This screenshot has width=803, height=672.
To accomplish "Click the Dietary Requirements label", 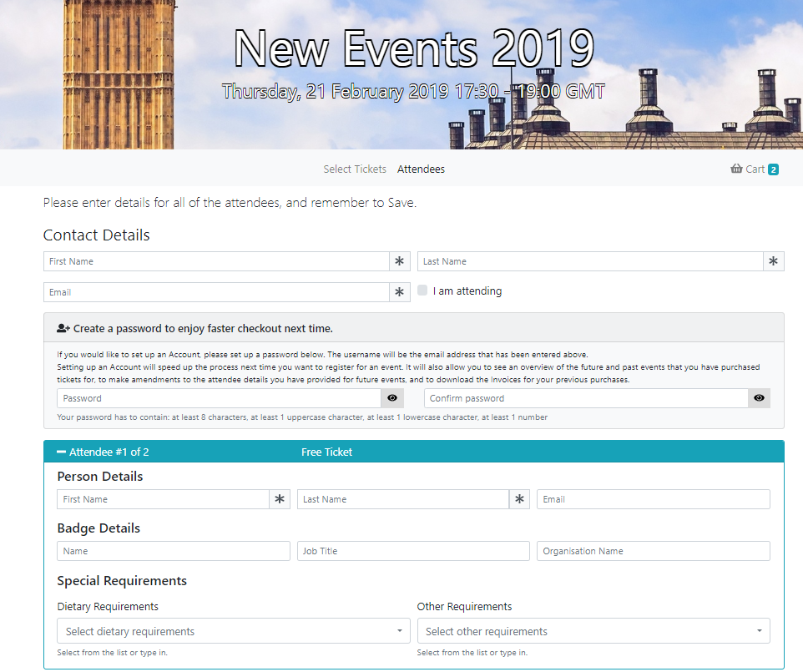I will [x=108, y=606].
